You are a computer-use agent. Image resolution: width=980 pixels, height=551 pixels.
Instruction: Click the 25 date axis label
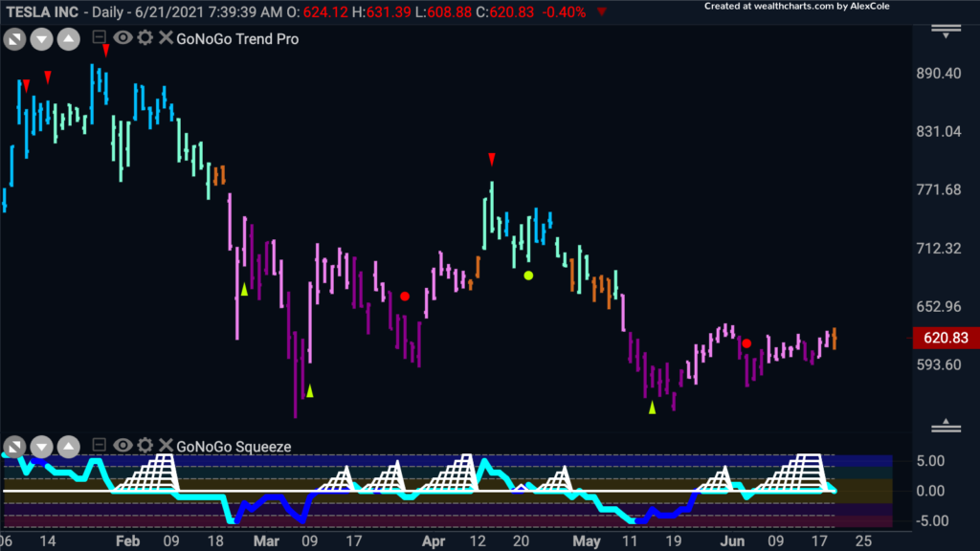coord(863,541)
